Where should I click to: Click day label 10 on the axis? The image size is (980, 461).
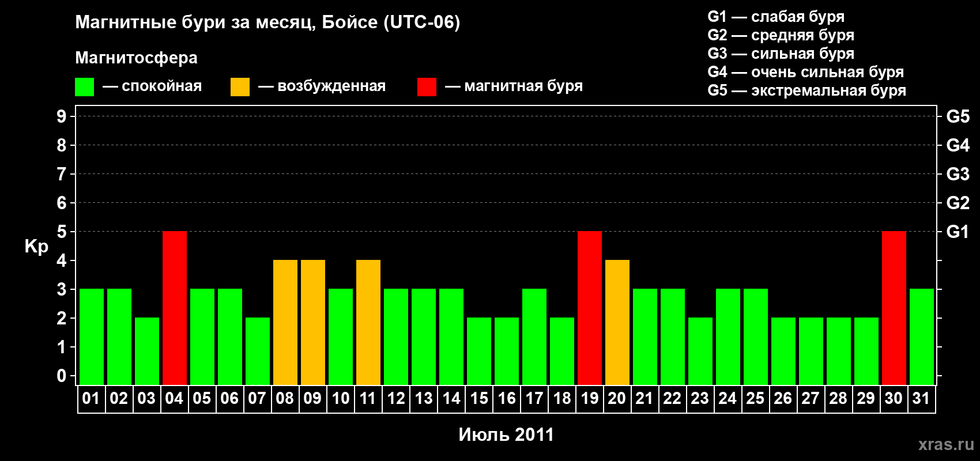(340, 399)
